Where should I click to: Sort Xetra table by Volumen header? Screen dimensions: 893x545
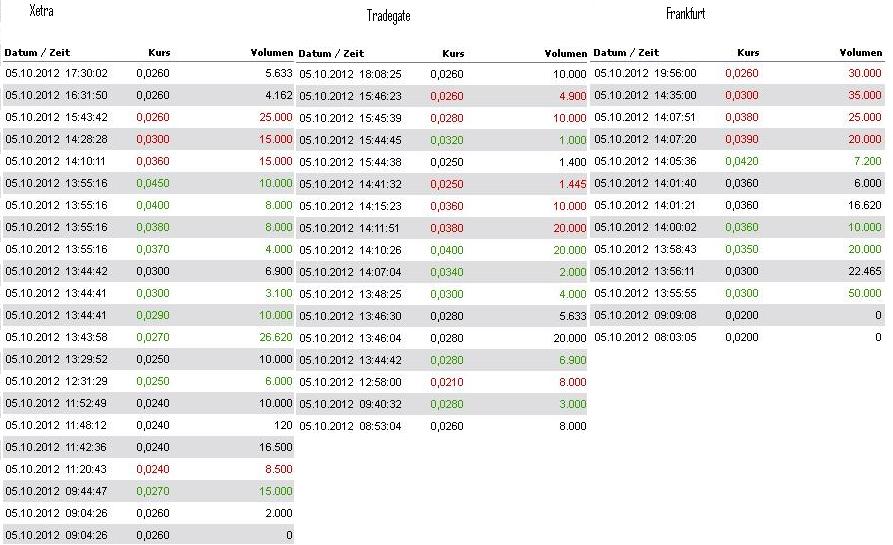tap(271, 52)
